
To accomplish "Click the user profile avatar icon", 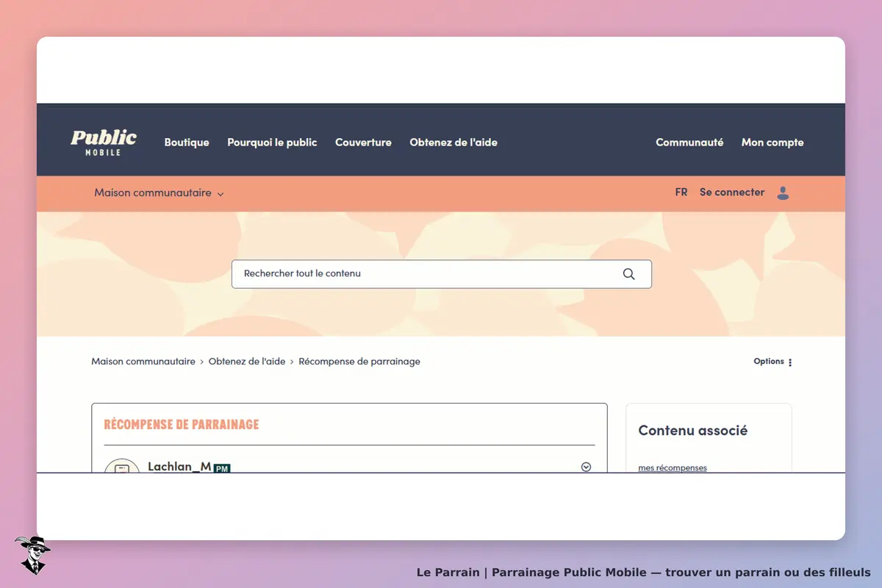I will point(783,193).
